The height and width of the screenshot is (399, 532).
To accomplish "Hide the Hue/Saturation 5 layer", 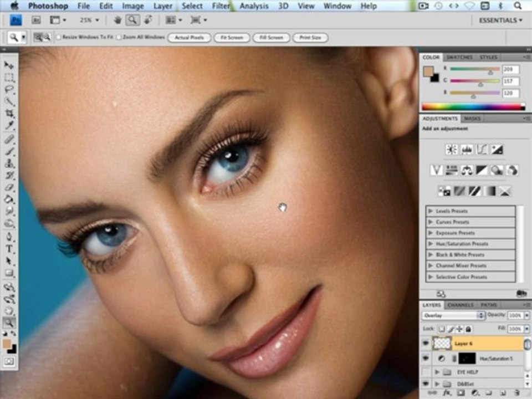I will coord(426,359).
